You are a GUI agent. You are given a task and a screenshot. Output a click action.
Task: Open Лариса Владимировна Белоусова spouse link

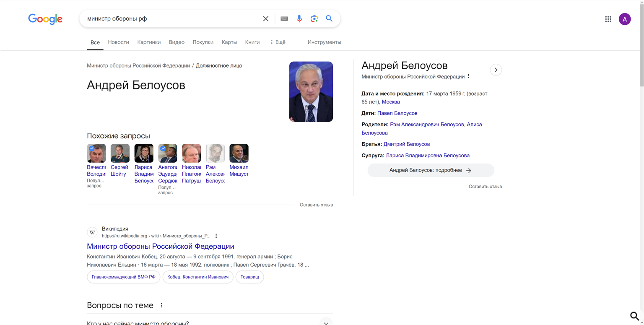click(x=428, y=156)
